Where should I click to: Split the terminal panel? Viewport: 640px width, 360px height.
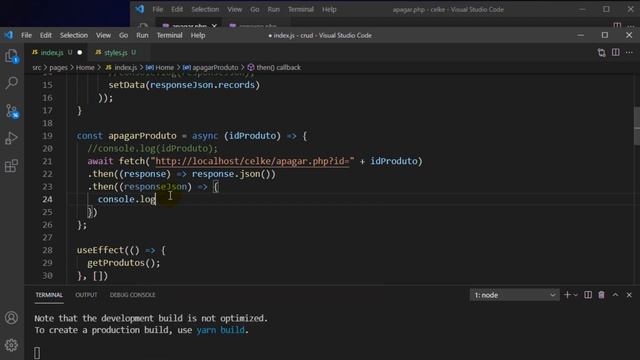[x=588, y=295]
